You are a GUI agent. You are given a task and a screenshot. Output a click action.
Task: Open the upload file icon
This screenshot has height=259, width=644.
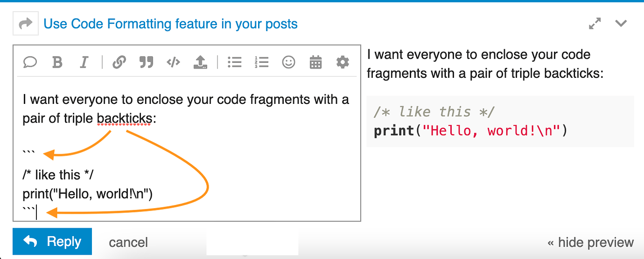point(200,62)
